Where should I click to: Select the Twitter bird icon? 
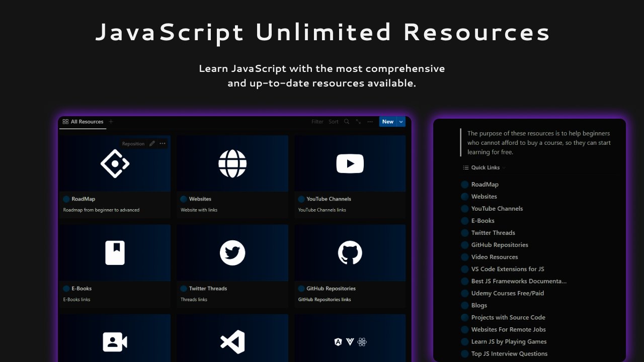(232, 253)
